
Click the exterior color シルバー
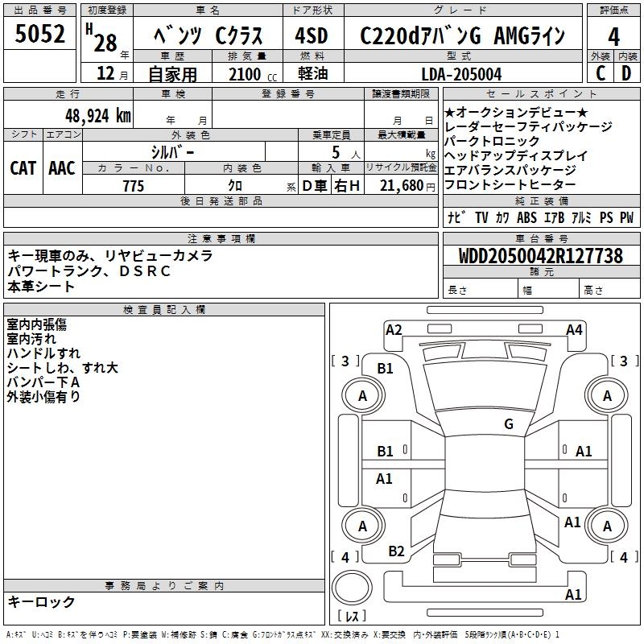click(172, 152)
